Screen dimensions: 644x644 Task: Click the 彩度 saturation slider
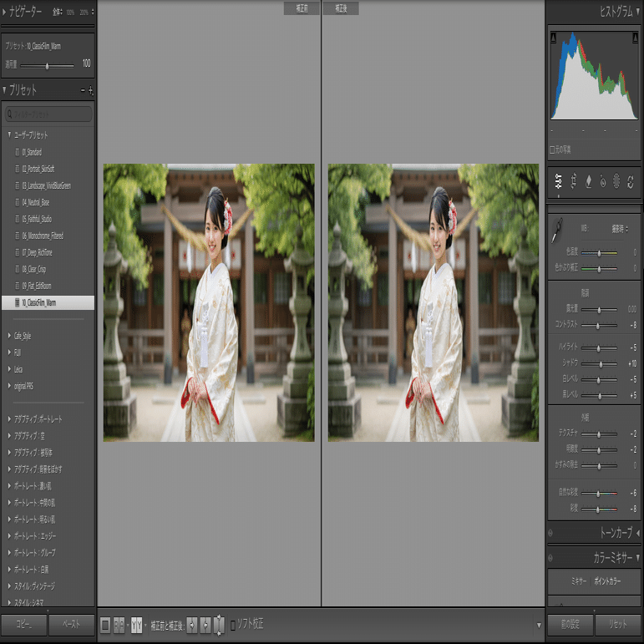click(x=599, y=510)
